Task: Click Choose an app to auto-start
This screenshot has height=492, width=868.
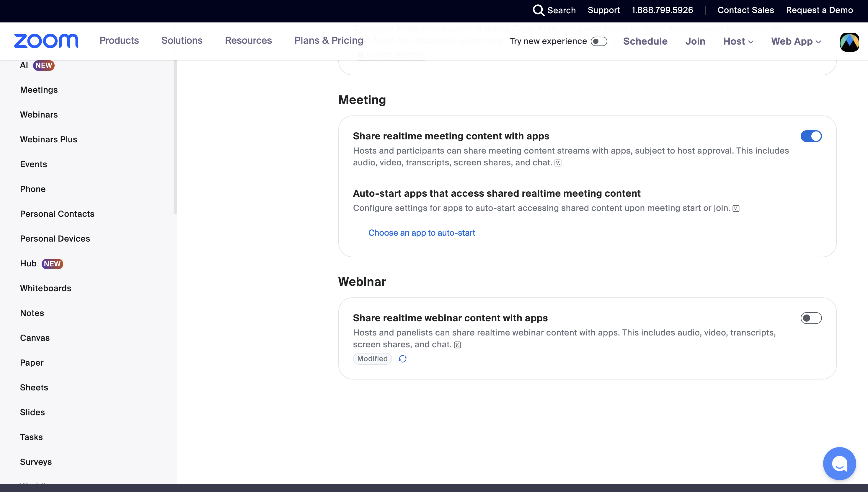Action: [422, 233]
